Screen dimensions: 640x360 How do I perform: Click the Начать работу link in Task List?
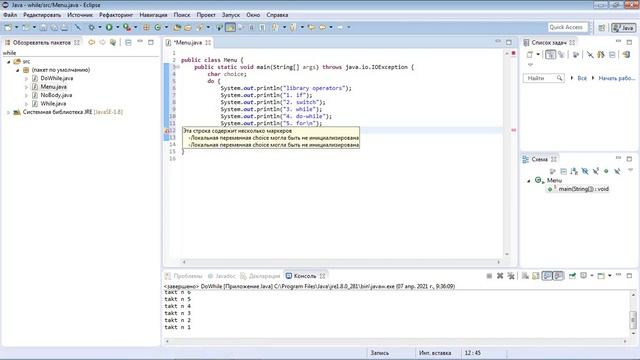[616, 78]
